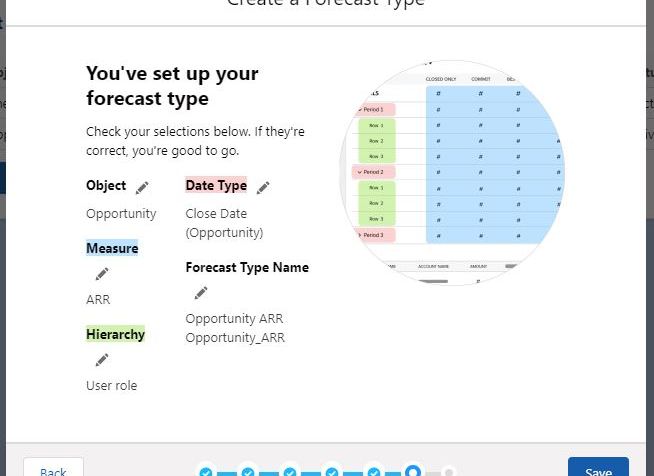
Task: Return to the fifth completed progress step
Action: pos(372,472)
